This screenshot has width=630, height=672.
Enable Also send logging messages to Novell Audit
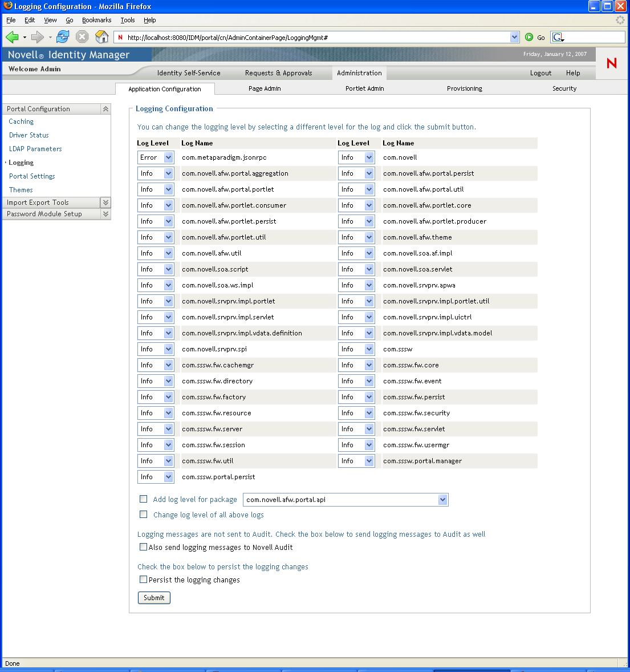144,547
